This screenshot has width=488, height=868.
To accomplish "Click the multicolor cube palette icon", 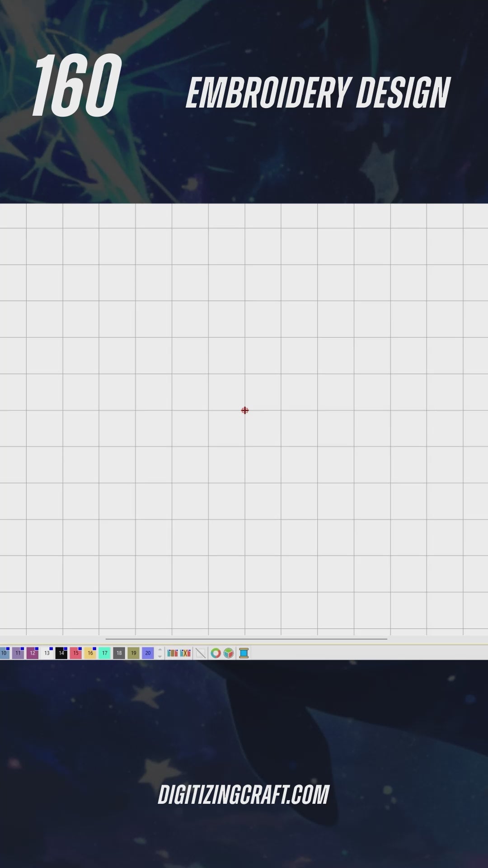I will [x=229, y=653].
